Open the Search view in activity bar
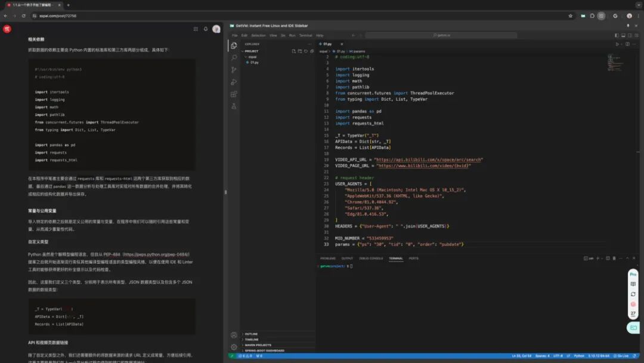 [x=234, y=57]
